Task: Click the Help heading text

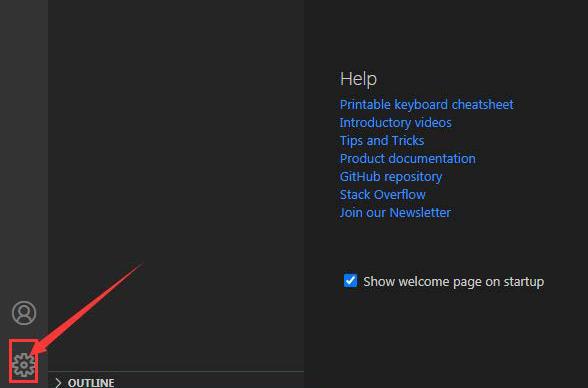Action: pos(358,79)
